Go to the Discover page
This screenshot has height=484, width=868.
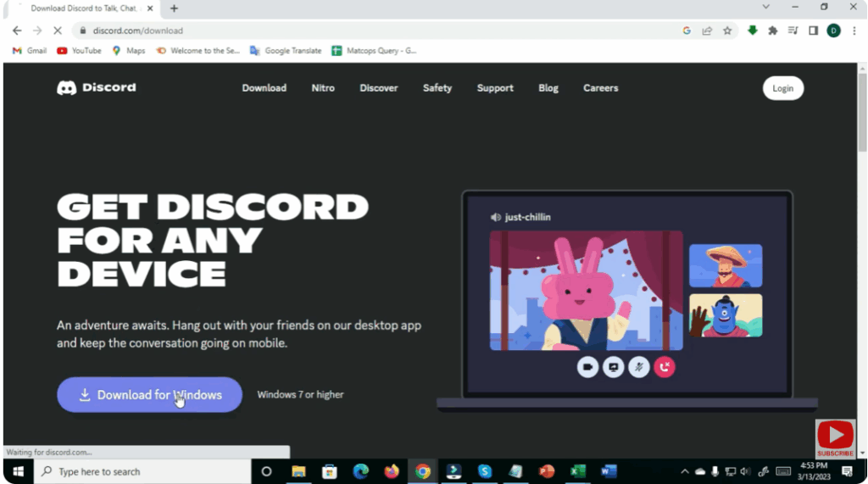coord(379,88)
